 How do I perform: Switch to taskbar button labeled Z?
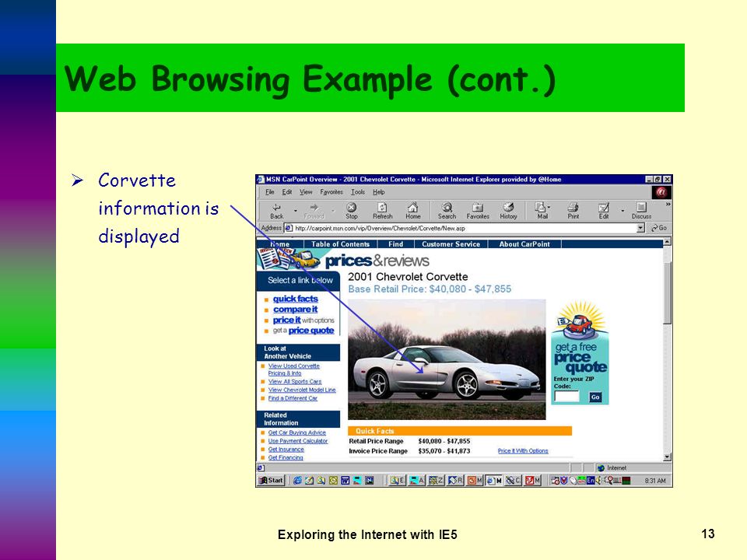pyautogui.click(x=436, y=481)
